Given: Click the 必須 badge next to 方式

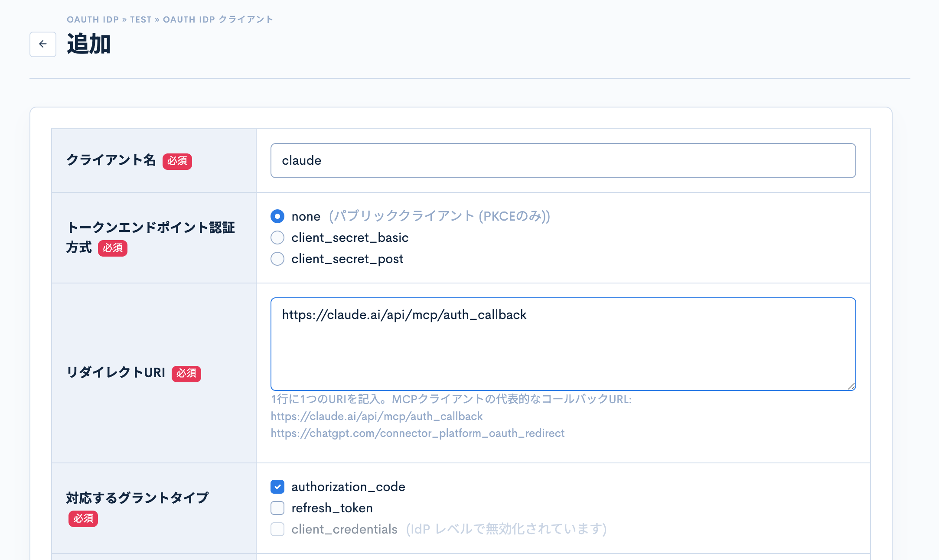Looking at the screenshot, I should 113,248.
